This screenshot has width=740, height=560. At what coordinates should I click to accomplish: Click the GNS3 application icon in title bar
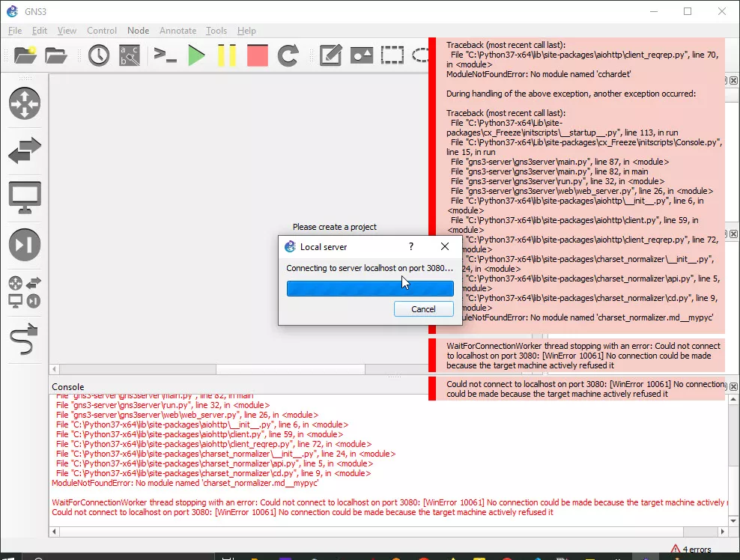13,11
